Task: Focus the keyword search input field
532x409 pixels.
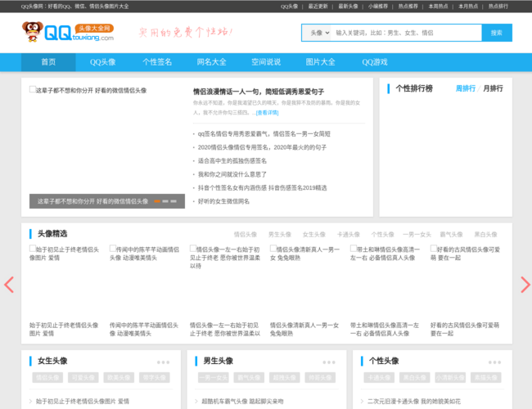Action: [x=406, y=33]
